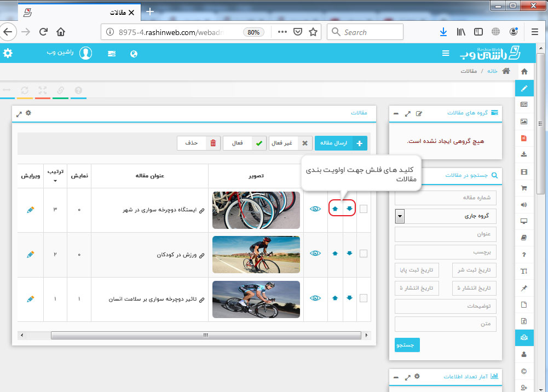This screenshot has height=392, width=548.
Task: Click the settings gear in top-left header
Action: 8,53
